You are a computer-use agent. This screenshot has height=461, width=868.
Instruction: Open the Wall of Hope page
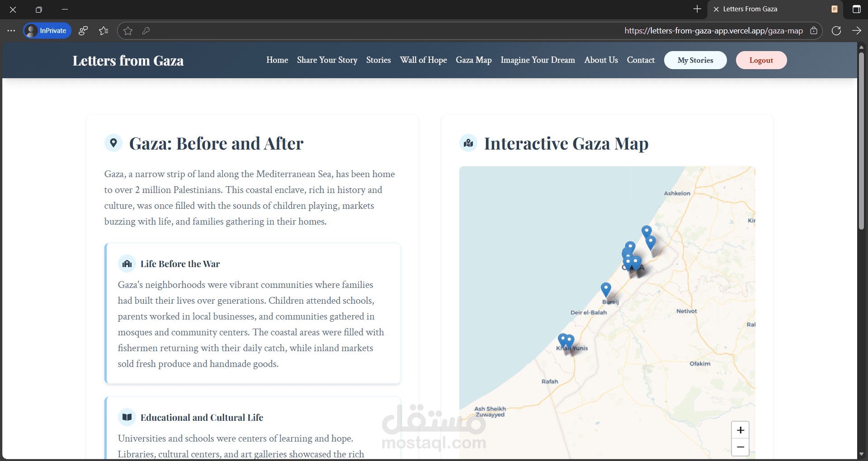click(424, 60)
